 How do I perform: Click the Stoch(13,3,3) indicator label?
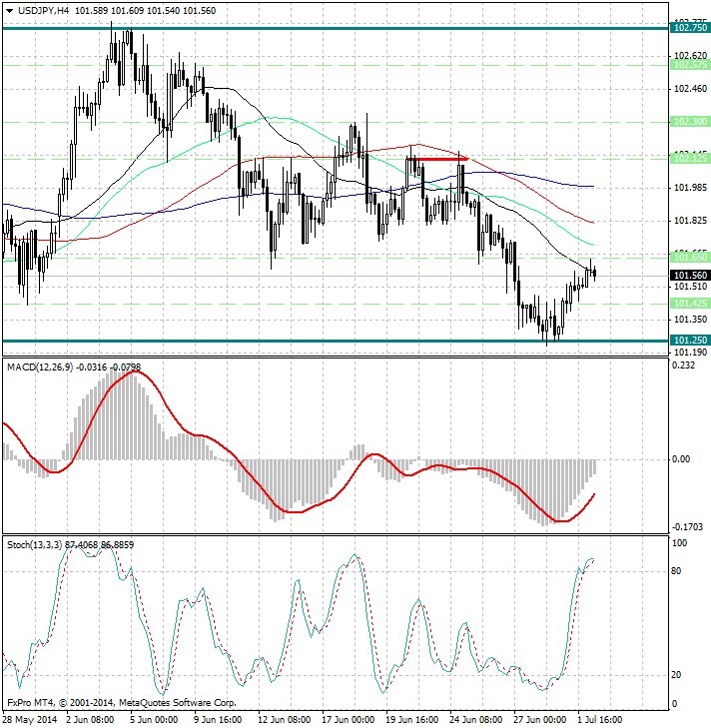[34, 544]
